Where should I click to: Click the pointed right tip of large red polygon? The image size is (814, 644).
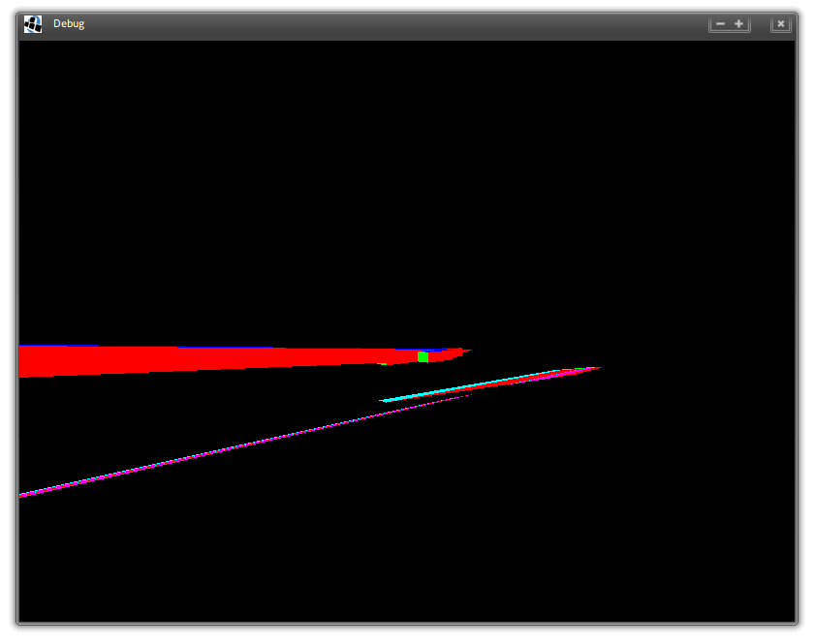coord(468,351)
